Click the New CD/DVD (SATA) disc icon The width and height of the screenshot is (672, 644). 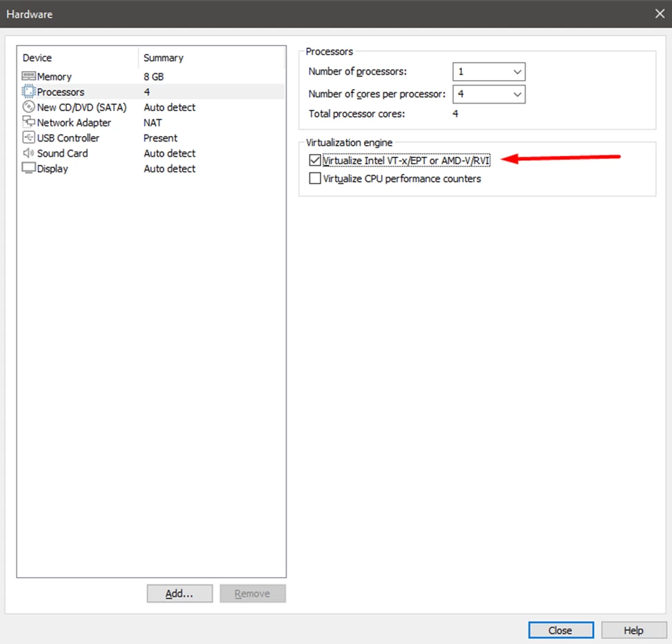coord(29,107)
